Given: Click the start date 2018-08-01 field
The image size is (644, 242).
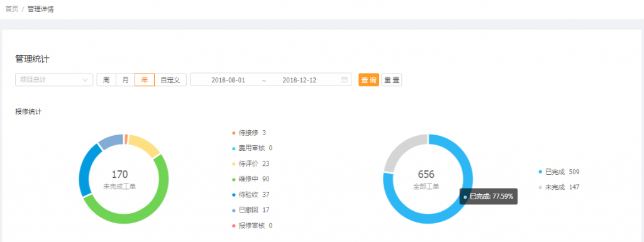Looking at the screenshot, I should click(228, 80).
